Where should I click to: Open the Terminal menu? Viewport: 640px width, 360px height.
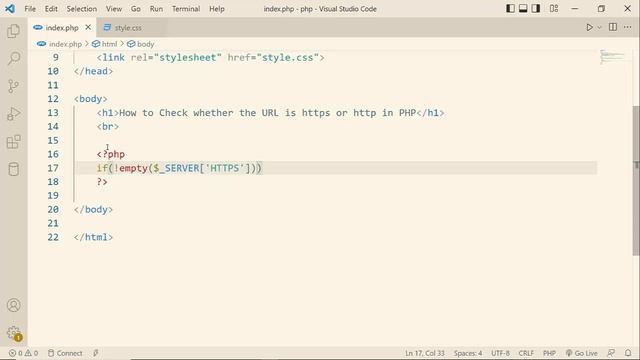[x=186, y=9]
